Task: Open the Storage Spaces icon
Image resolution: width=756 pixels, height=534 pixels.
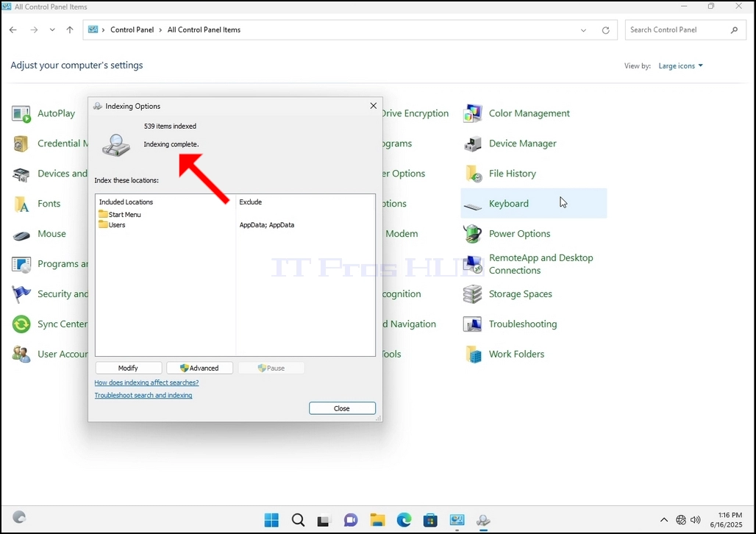Action: pos(472,294)
